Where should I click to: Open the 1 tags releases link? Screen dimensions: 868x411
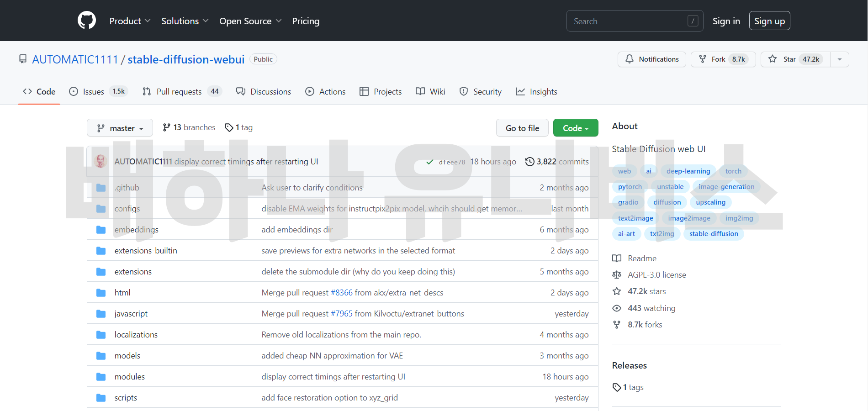pos(628,387)
